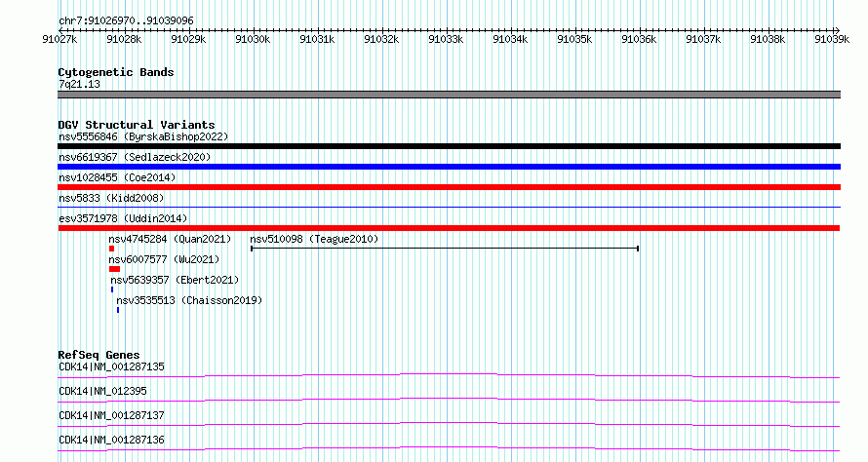Click the 91039k ruler tick label

coord(832,39)
